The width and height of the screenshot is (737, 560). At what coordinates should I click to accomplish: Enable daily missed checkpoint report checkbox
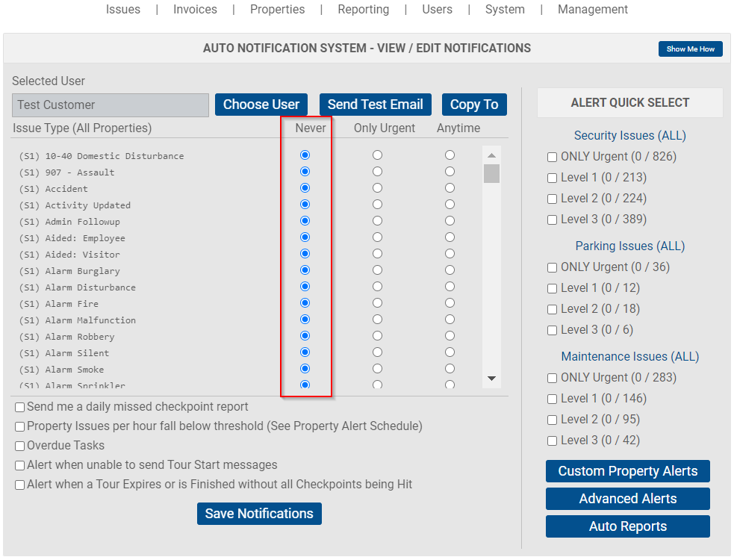19,407
